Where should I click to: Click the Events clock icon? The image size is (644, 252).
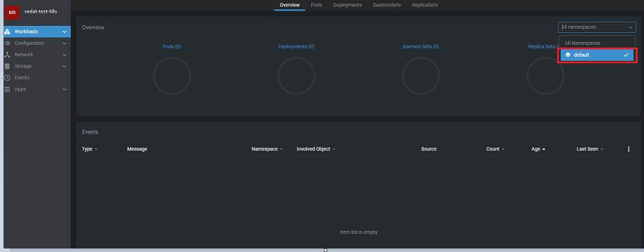(x=7, y=78)
